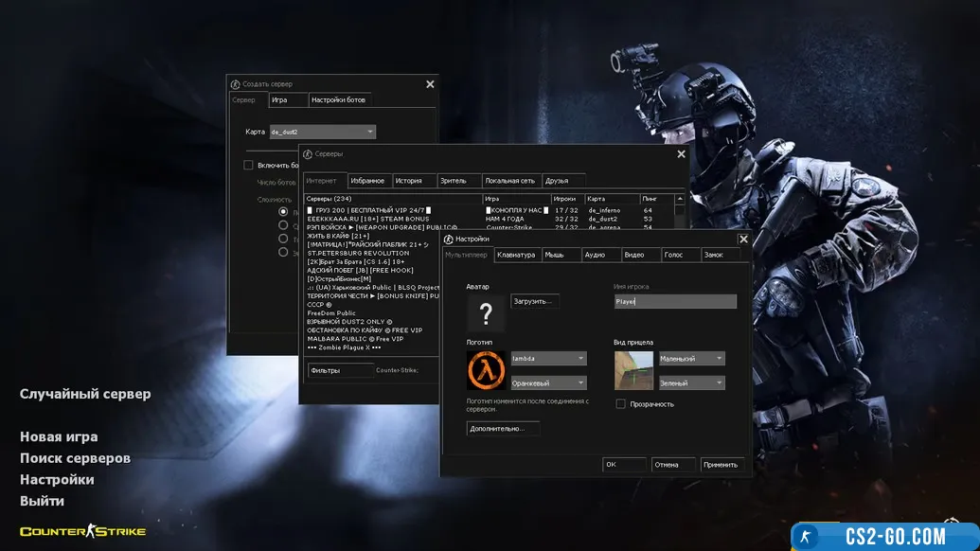
Task: Click the Имя игрока text field
Action: [x=674, y=301]
